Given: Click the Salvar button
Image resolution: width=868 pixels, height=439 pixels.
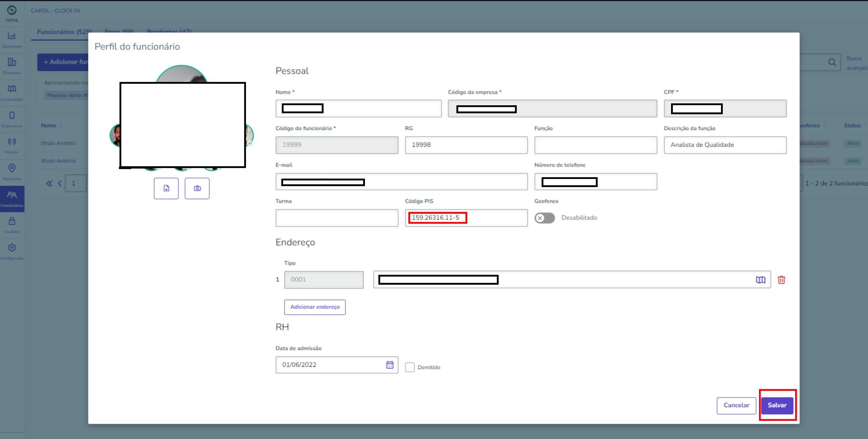Looking at the screenshot, I should 777,405.
